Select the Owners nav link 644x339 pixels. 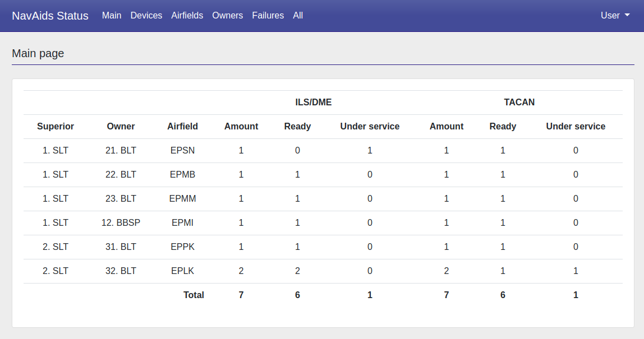pos(228,16)
